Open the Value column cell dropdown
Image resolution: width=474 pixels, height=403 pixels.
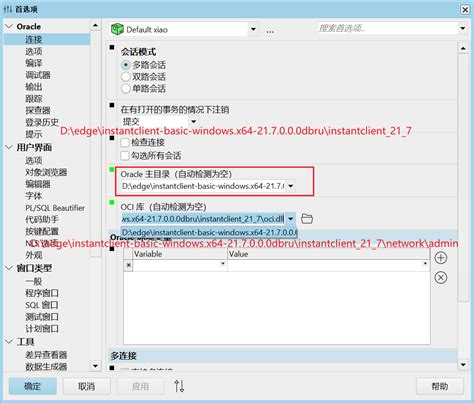pos(425,264)
